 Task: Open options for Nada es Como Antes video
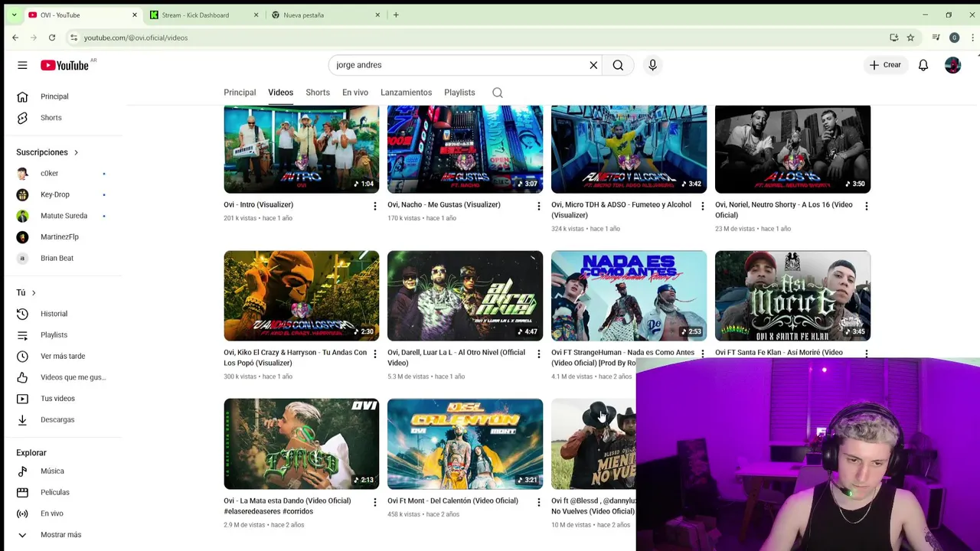coord(702,354)
